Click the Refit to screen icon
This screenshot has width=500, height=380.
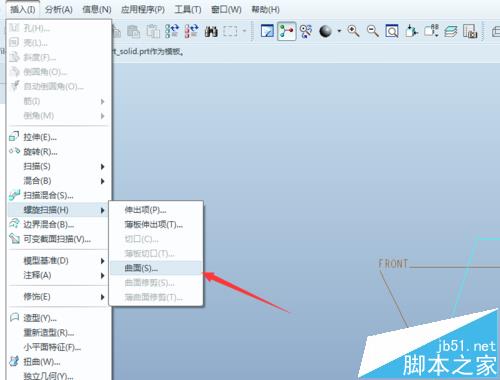(x=392, y=31)
